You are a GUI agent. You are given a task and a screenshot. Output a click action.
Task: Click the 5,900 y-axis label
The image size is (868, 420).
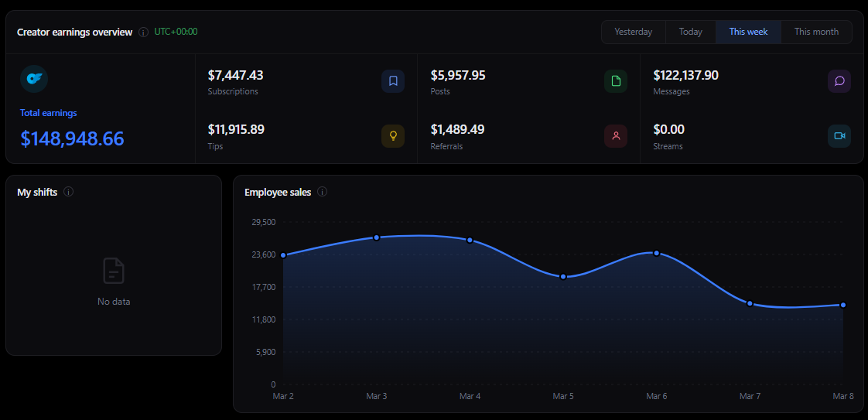pyautogui.click(x=265, y=352)
